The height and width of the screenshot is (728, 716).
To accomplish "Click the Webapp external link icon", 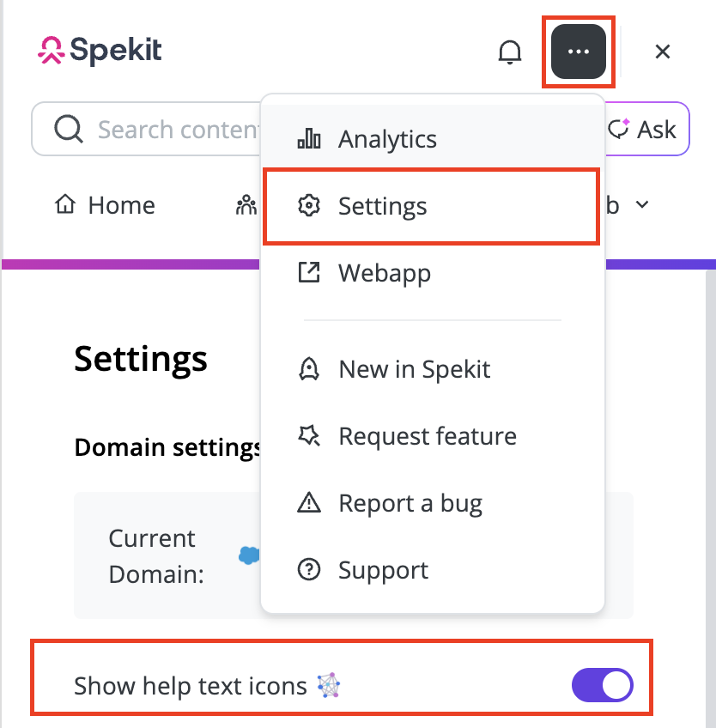I will click(309, 272).
